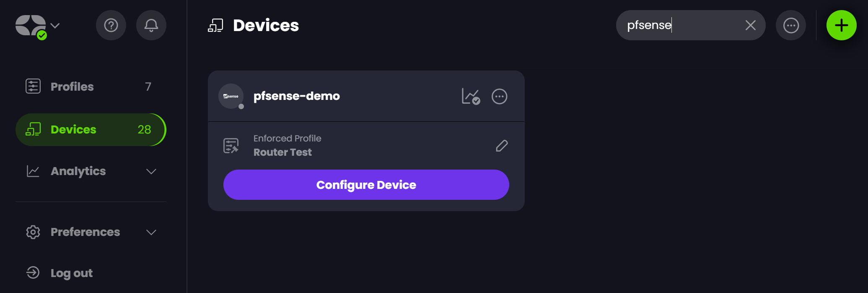Click the notification bell icon
This screenshot has width=868, height=293.
point(151,25)
